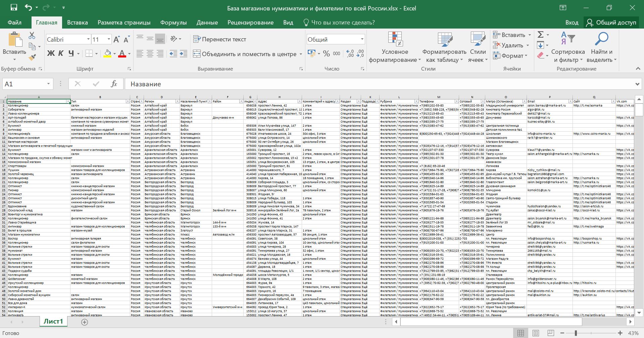The height and width of the screenshot is (338, 644).
Task: Click the Name Box showing A1
Action: [x=23, y=84]
